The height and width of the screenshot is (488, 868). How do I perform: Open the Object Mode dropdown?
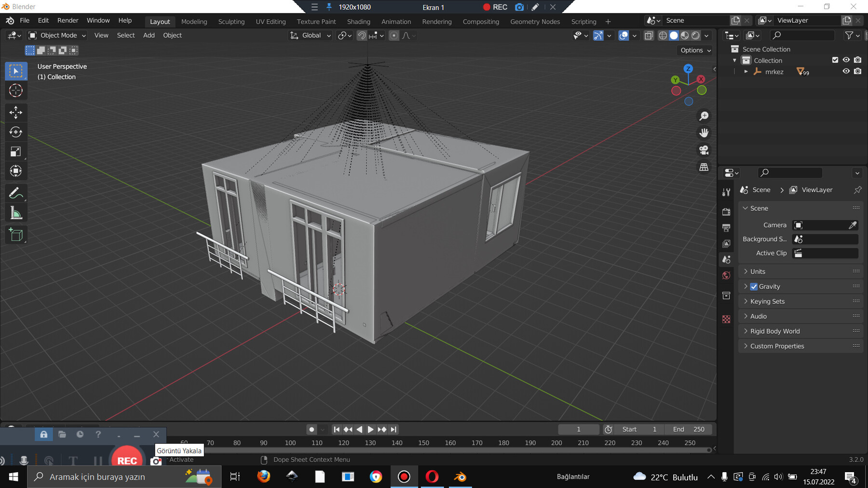[x=56, y=35]
